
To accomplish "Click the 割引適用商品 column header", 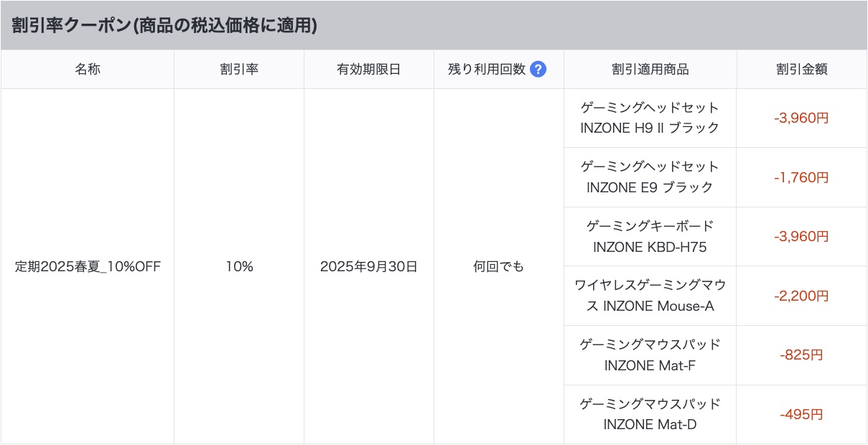I will pos(650,70).
